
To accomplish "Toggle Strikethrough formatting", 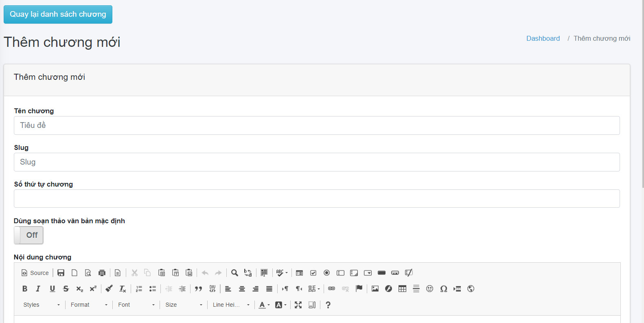I will (66, 289).
